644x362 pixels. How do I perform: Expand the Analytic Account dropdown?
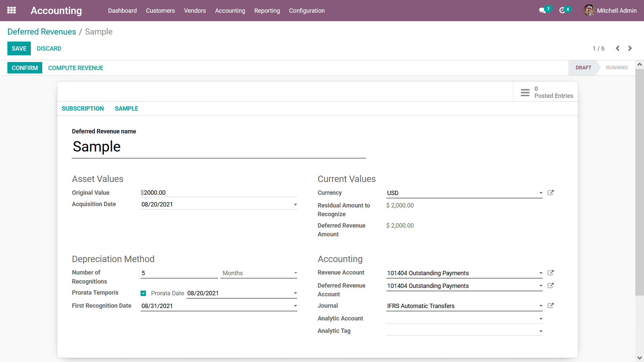465,318
